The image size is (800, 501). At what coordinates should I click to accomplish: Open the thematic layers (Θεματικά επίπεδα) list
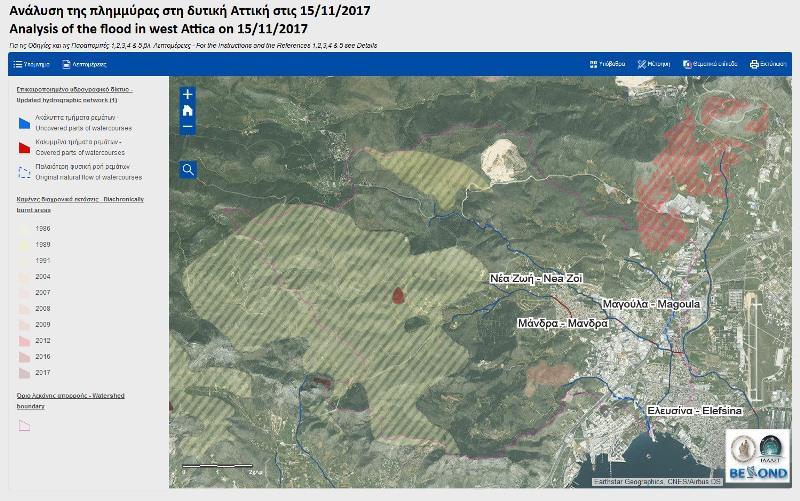pos(710,64)
